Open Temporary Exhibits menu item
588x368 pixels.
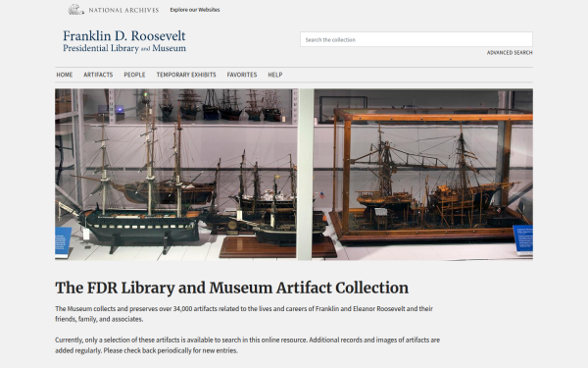pos(186,75)
